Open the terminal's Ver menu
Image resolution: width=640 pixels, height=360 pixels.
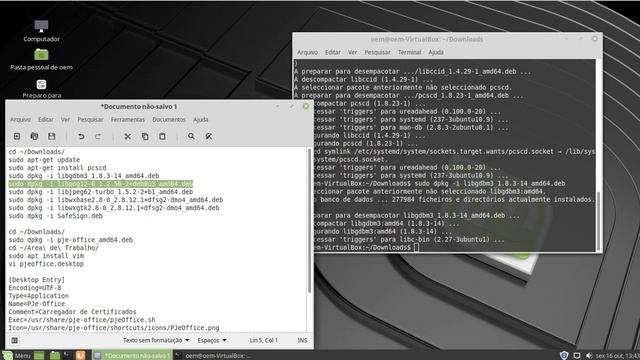pos(352,52)
